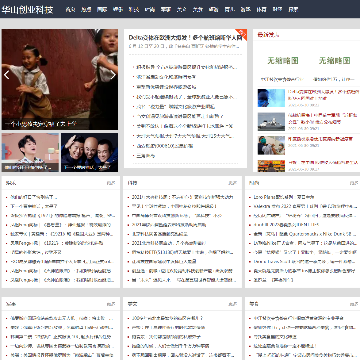Open the headline beginning with Delta
The image size is (360, 360).
(x=185, y=38)
